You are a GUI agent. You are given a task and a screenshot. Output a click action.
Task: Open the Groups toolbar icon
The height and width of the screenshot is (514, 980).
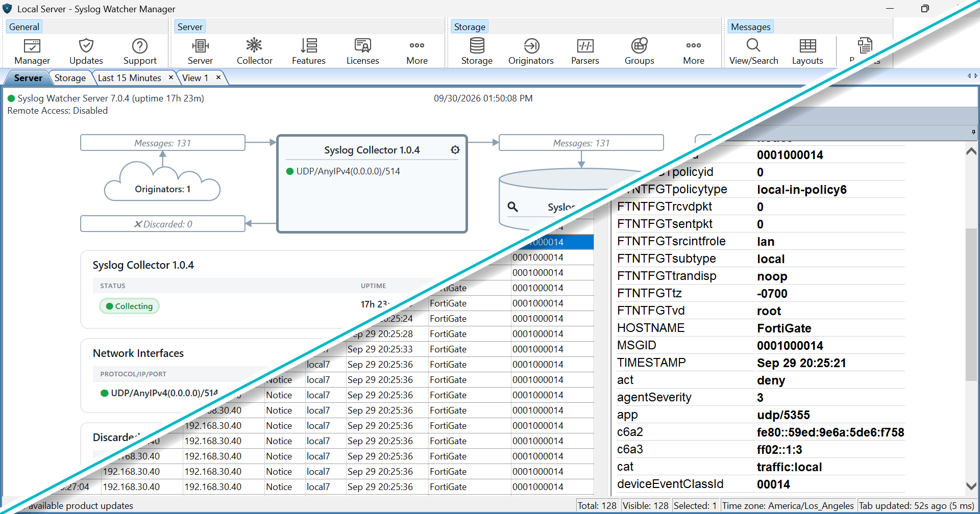pos(639,52)
